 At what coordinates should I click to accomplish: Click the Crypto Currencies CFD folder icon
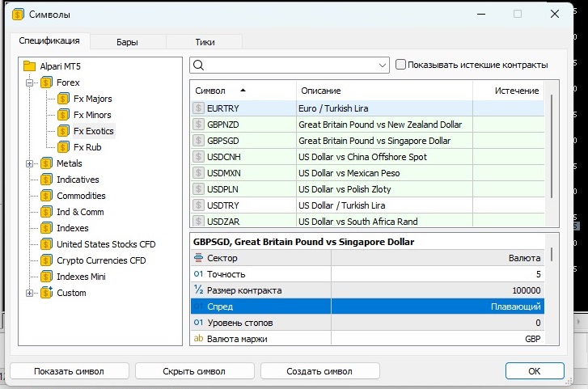tap(46, 260)
